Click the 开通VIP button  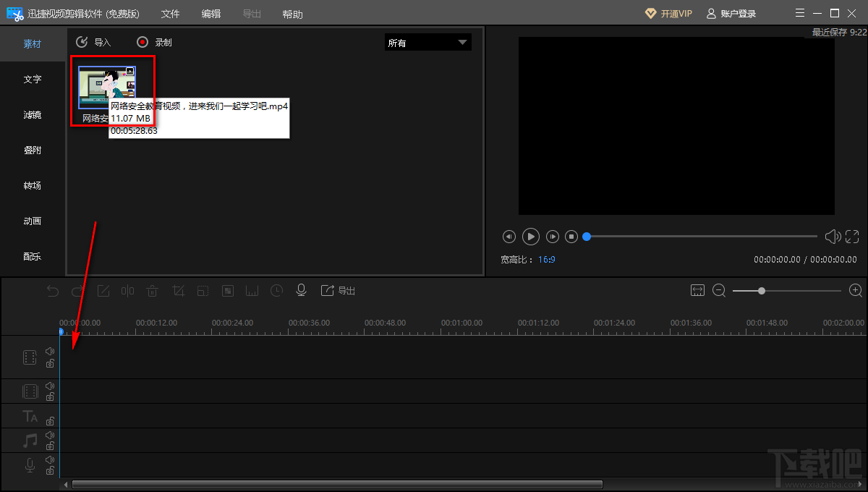tap(668, 14)
